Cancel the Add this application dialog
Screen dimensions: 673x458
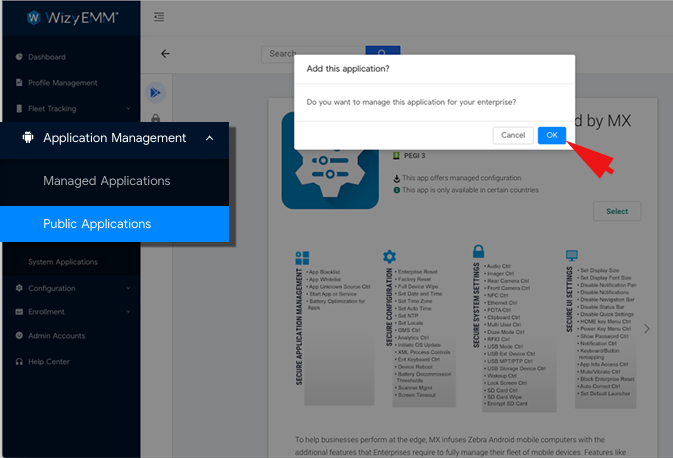[x=513, y=135]
